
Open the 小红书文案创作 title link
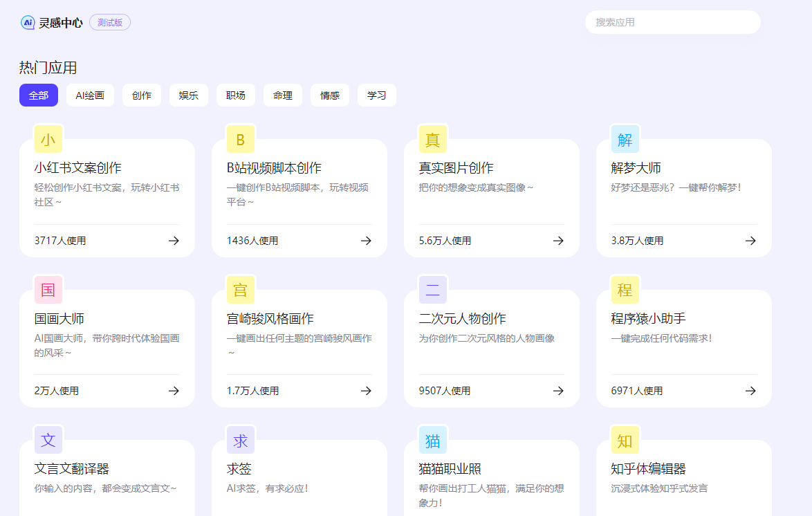point(78,168)
